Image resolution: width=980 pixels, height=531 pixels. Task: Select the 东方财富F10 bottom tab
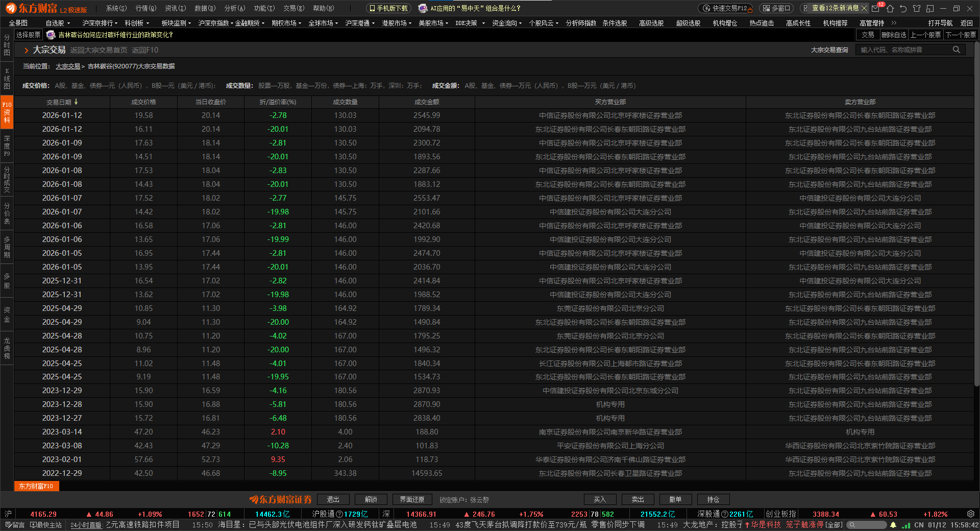pyautogui.click(x=36, y=486)
